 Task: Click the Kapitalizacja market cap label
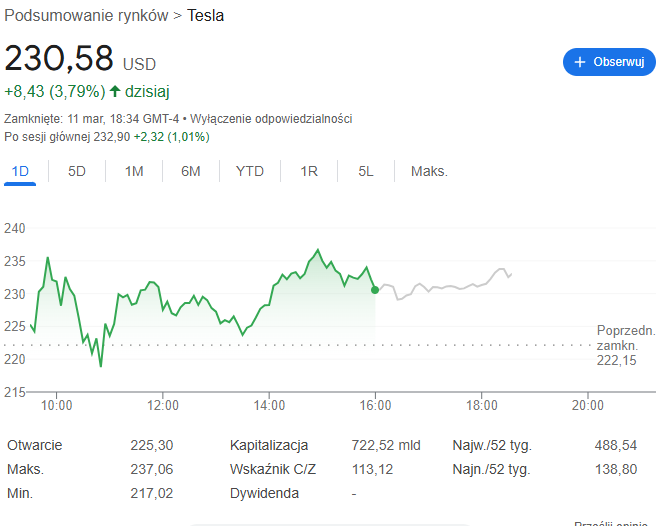[269, 445]
